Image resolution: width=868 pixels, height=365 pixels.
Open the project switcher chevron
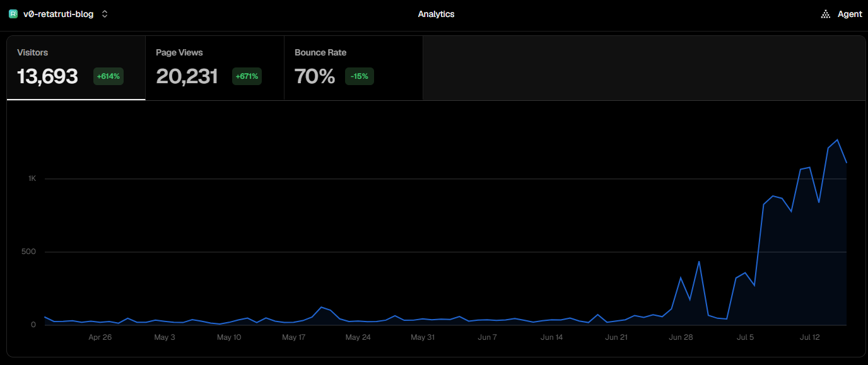(x=105, y=14)
